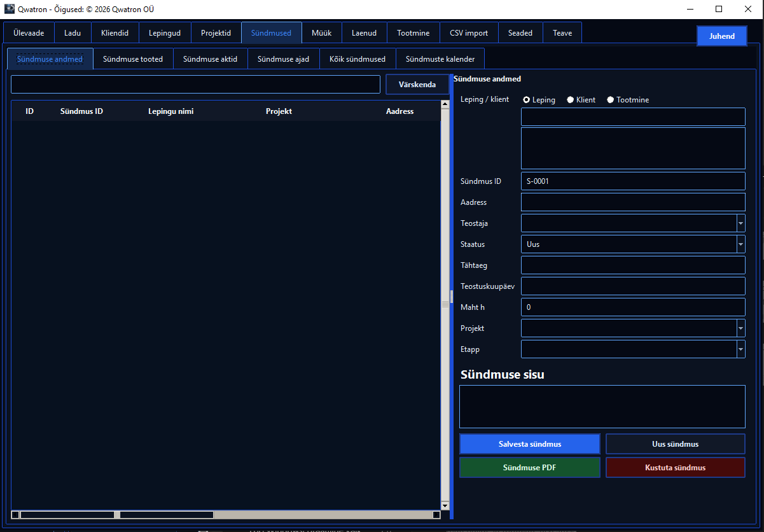Click into the Tähtaeg field
The image size is (764, 532).
pyautogui.click(x=633, y=265)
